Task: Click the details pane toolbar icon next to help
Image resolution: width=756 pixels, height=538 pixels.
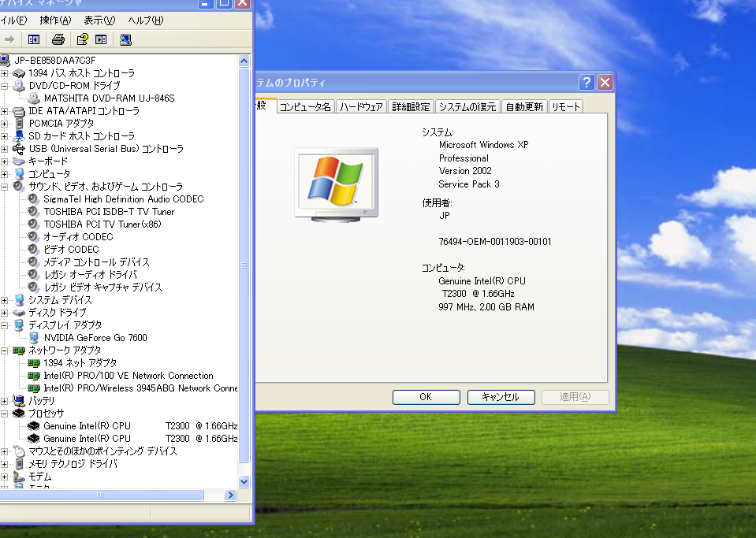Action: [101, 39]
